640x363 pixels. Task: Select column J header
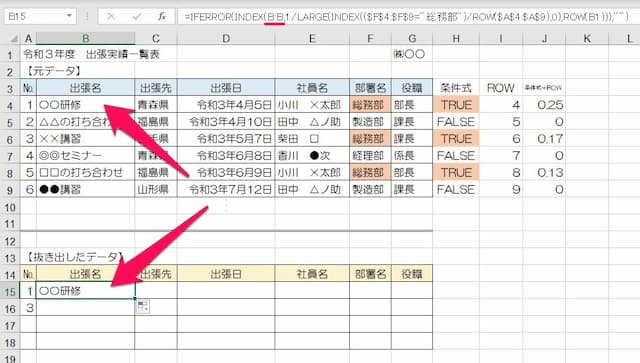[x=544, y=39]
